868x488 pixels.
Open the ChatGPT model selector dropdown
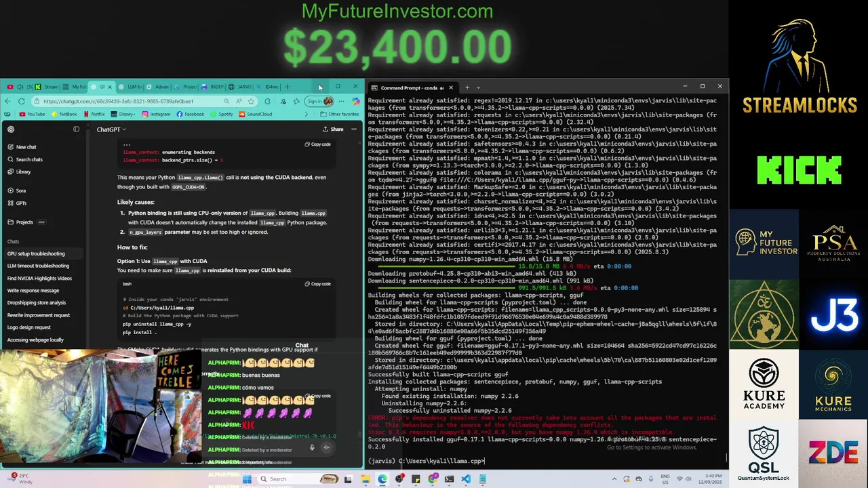(111, 129)
